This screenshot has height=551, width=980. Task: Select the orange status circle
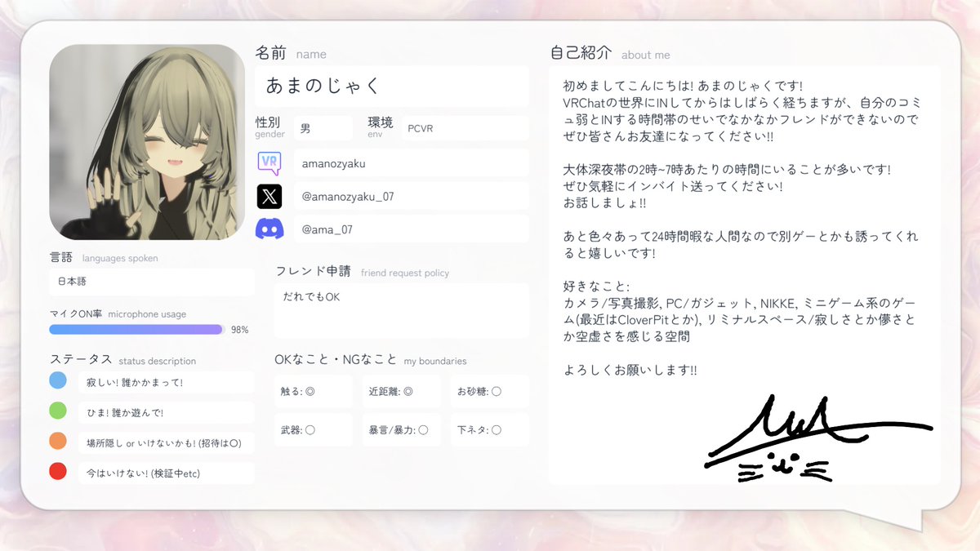tap(58, 441)
